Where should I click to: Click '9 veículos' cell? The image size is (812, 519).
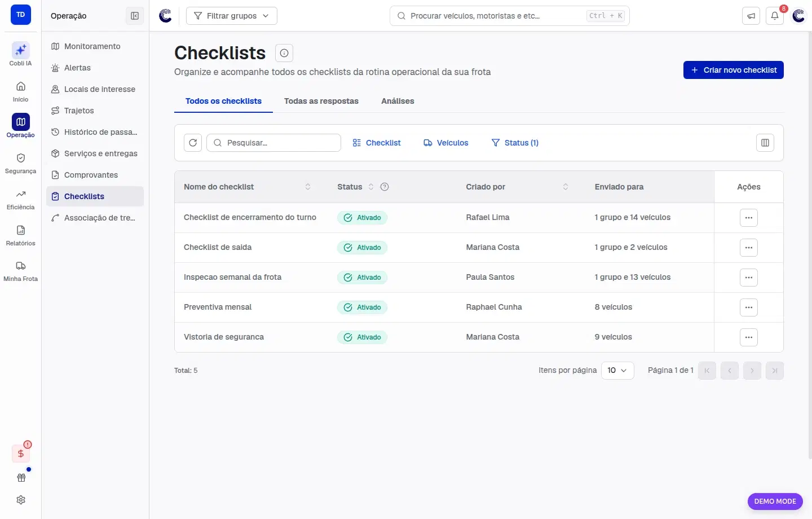click(614, 337)
